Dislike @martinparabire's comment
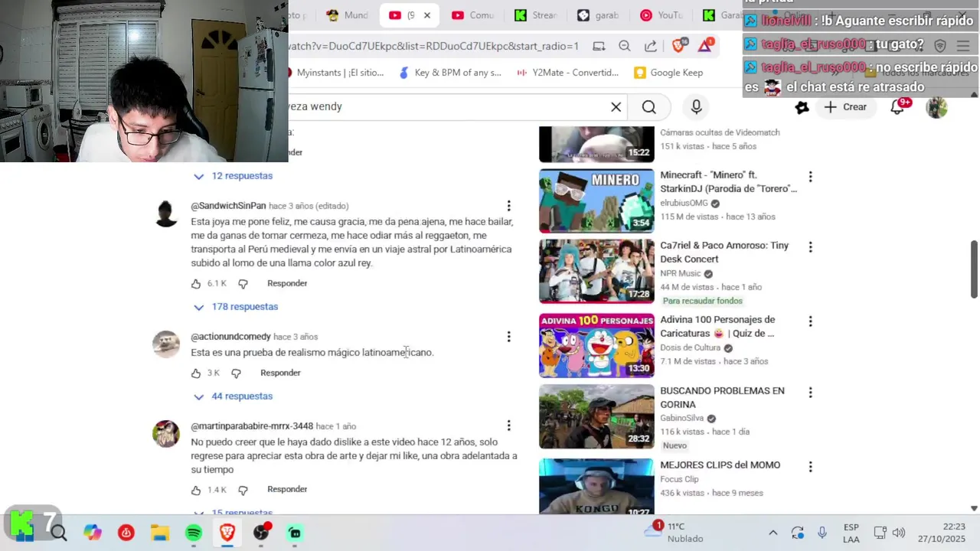Screen dimensions: 980x551 click(x=243, y=490)
